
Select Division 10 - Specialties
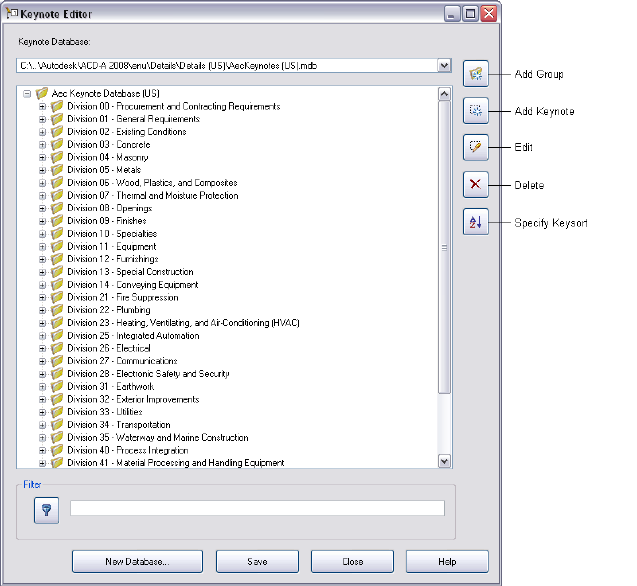click(x=112, y=234)
